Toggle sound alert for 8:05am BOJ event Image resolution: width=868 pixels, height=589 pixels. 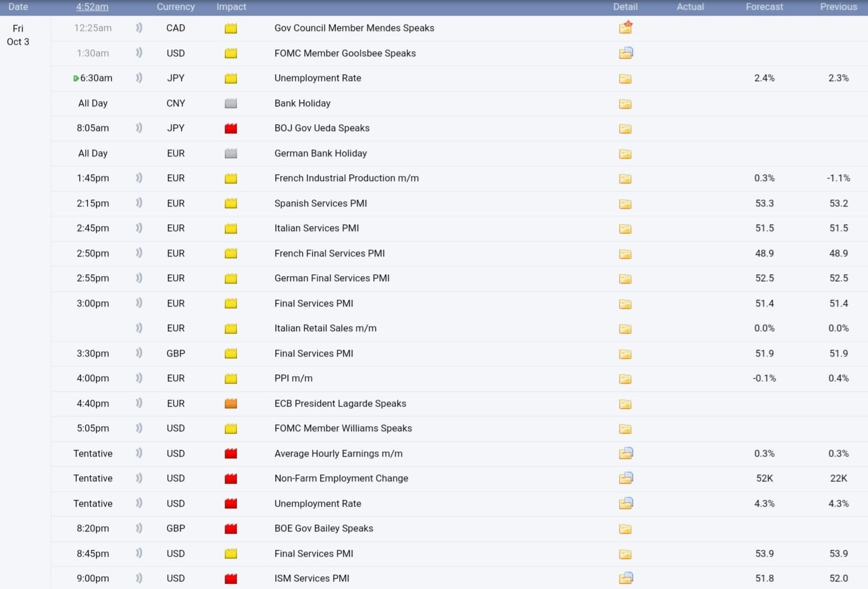[139, 128]
